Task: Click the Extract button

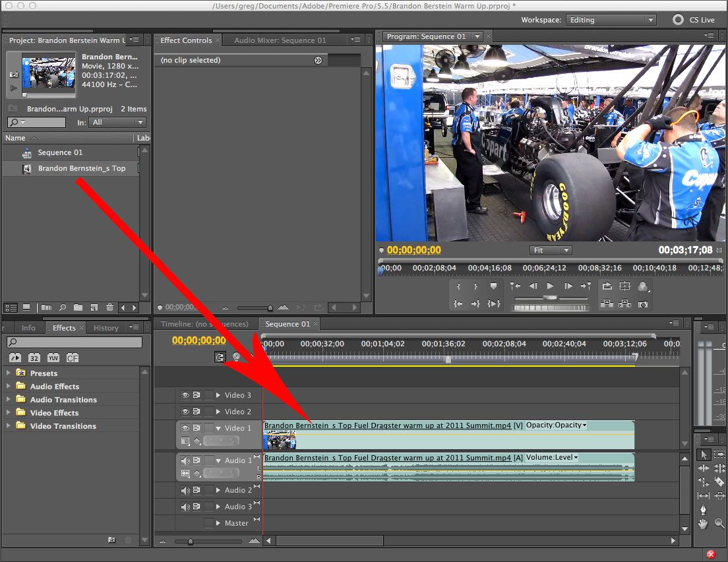Action: click(625, 304)
